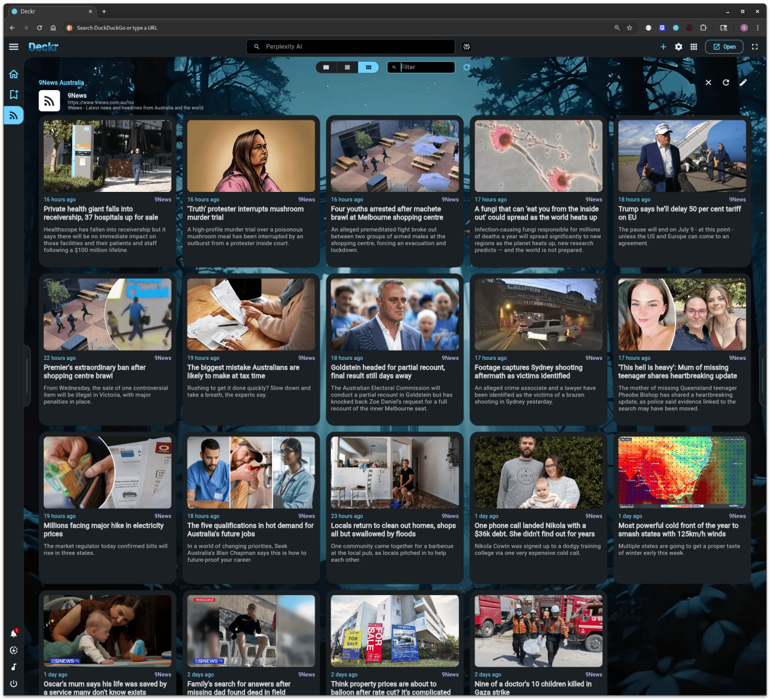
Task: Reload the 9News Australia feed
Action: tap(726, 82)
